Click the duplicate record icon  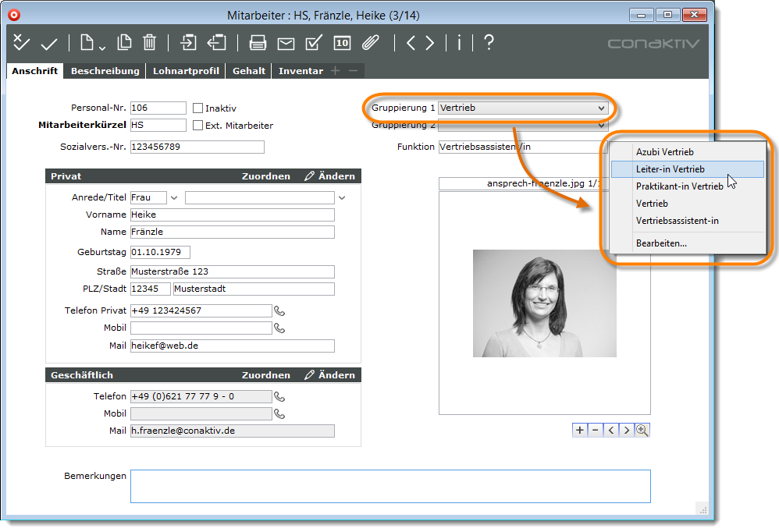point(124,44)
